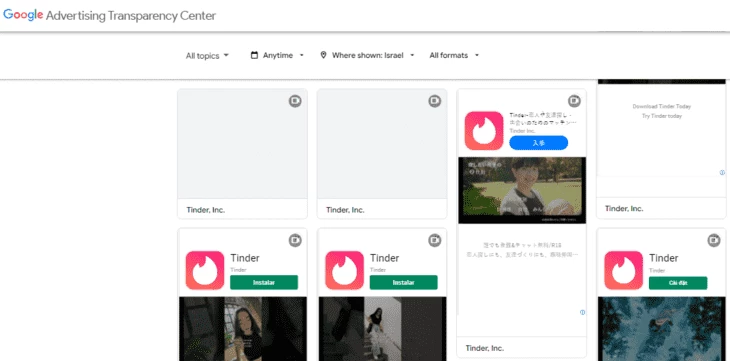
Task: Open the All topics filter dropdown
Action: pos(207,55)
